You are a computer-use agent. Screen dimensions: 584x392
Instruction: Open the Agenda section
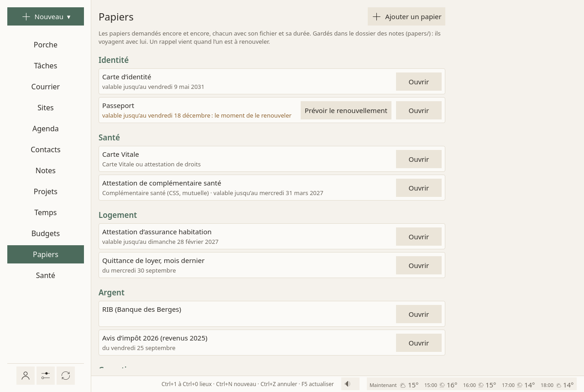(x=46, y=129)
